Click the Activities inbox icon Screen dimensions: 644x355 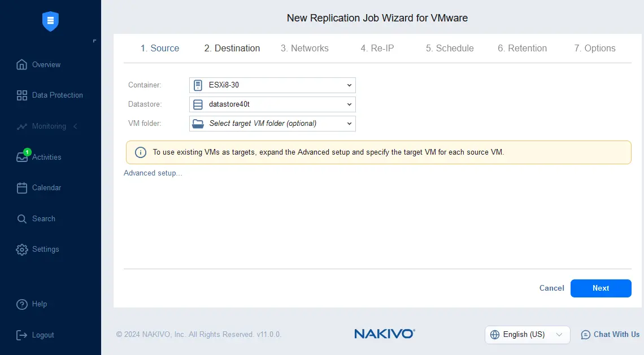[x=22, y=157]
